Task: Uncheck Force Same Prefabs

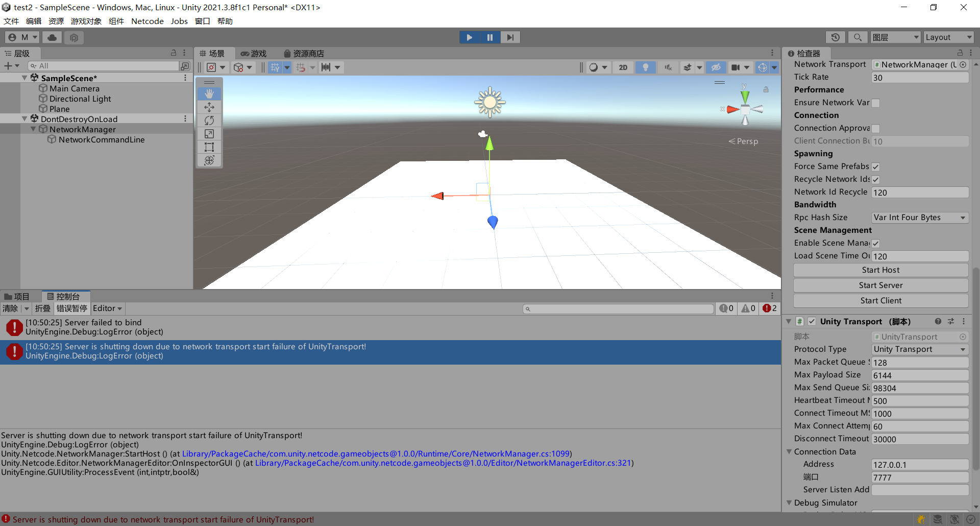Action: tap(875, 166)
